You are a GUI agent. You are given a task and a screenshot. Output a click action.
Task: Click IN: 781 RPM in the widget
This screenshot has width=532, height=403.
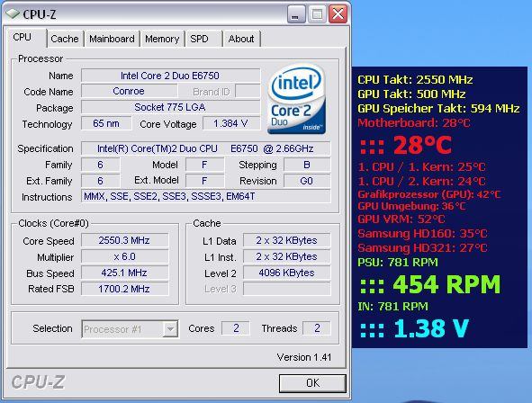tap(392, 307)
